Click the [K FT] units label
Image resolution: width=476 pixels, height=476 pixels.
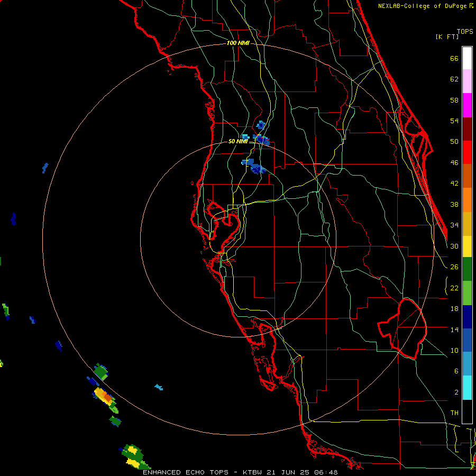pyautogui.click(x=447, y=37)
